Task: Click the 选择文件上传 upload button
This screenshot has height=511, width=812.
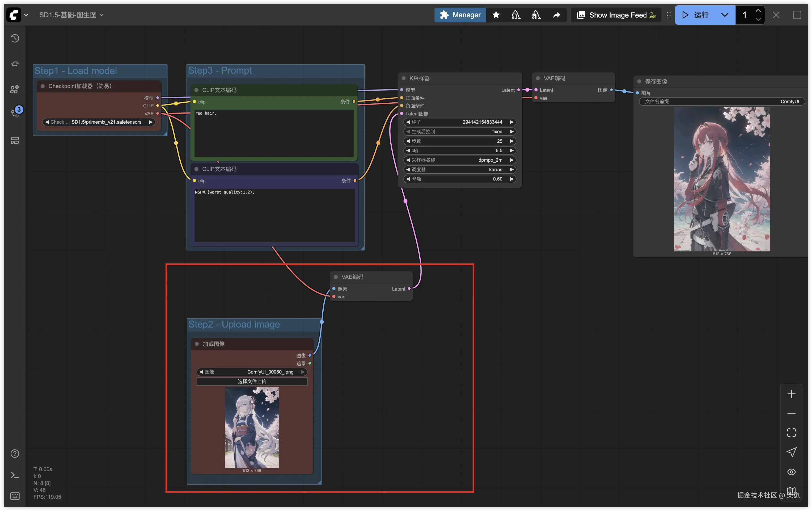Action: [252, 382]
